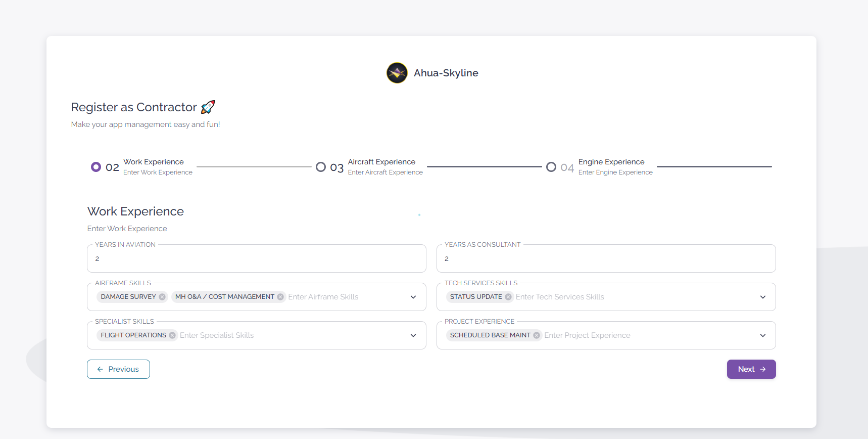
Task: Click the Previous button
Action: coord(118,369)
